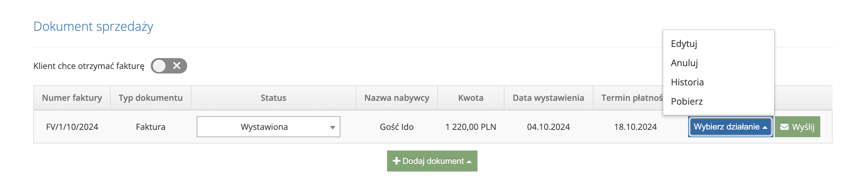Screen dimensions: 868x189
Task: Click the caret beside Dodaj dokument label
Action: pos(469,162)
